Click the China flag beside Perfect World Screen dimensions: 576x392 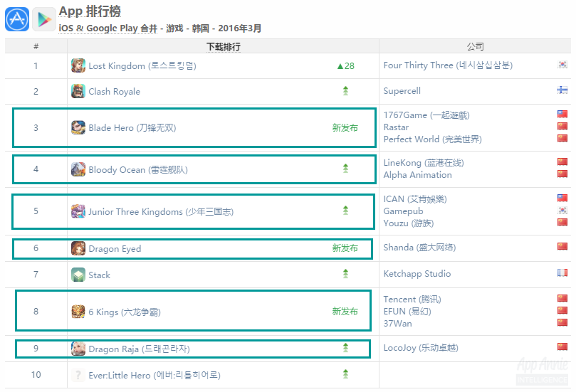click(x=562, y=139)
